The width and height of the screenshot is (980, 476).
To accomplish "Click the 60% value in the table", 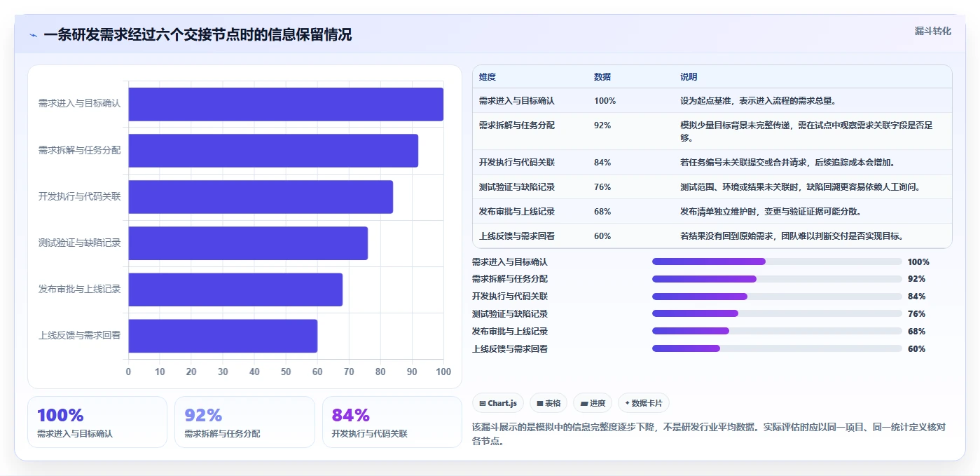I will click(602, 236).
